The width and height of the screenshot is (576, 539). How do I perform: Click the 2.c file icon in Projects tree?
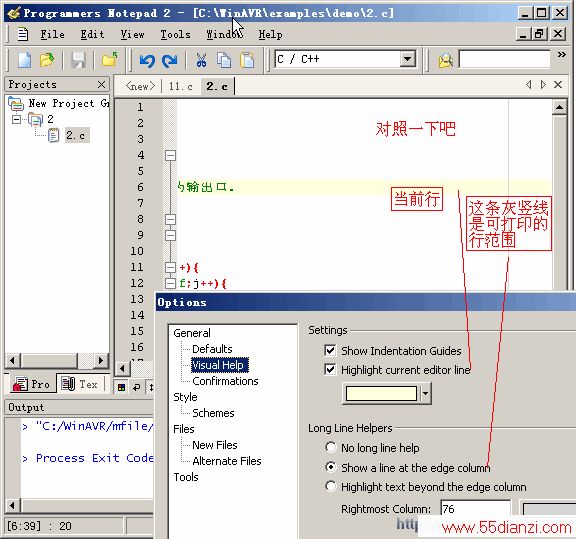[x=54, y=135]
